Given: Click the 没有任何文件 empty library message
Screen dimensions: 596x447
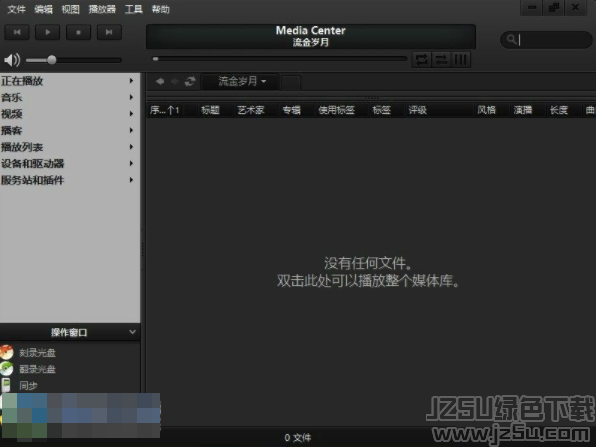Looking at the screenshot, I should [367, 263].
